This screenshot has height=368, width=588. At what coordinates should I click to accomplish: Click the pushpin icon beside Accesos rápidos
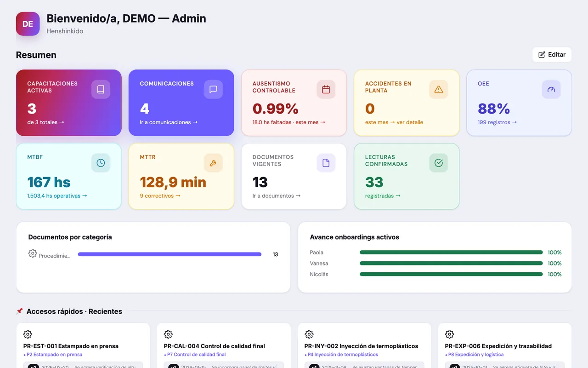[x=19, y=311]
